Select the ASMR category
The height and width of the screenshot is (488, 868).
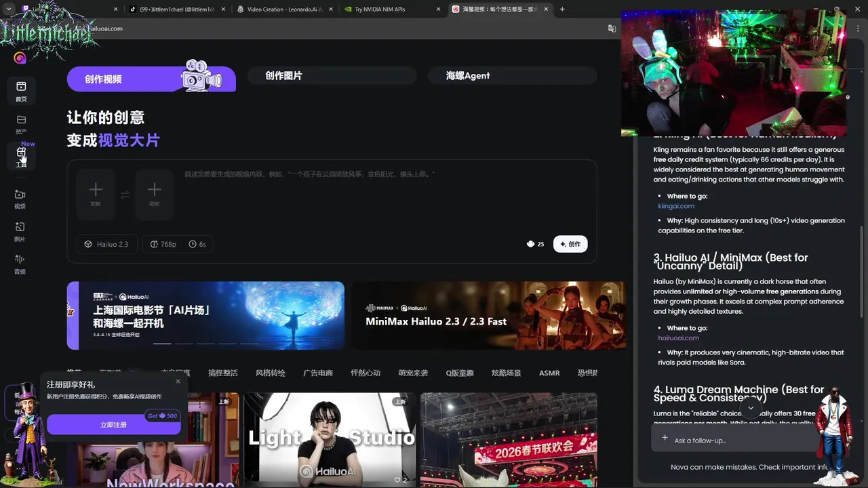(549, 373)
